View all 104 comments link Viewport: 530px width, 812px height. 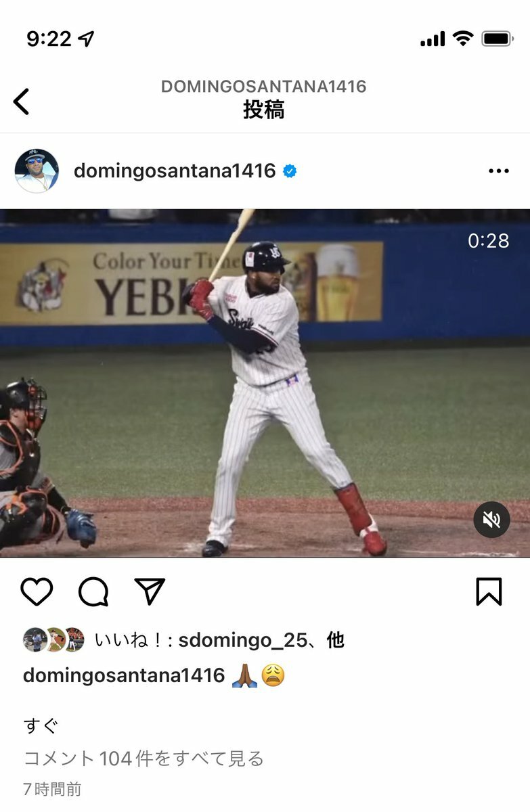(x=143, y=759)
